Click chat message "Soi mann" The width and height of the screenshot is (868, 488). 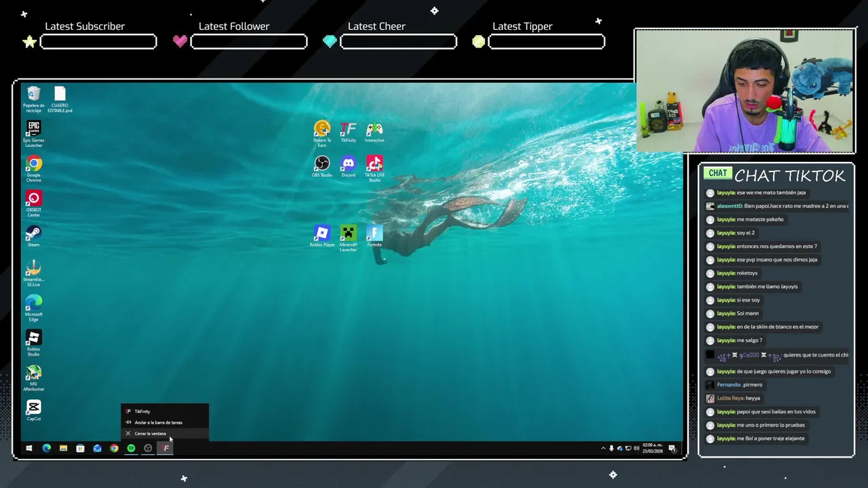[747, 313]
